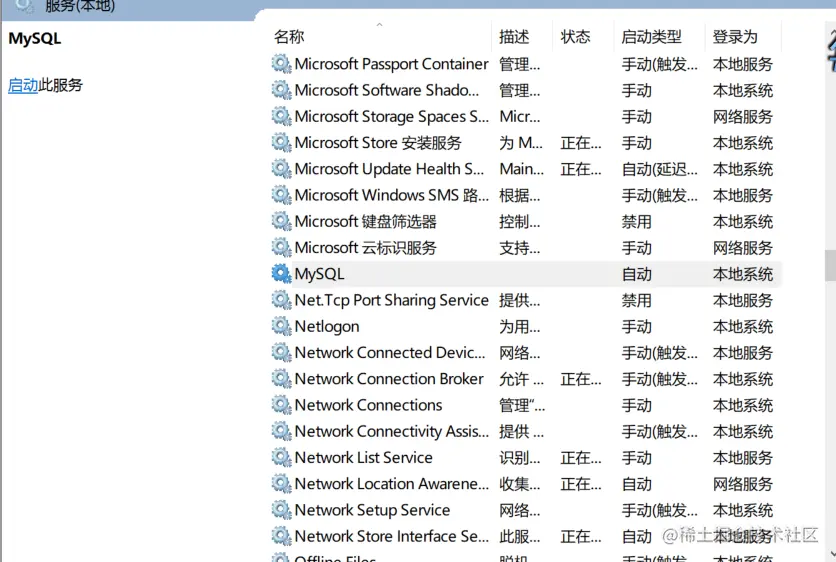
Task: Click the 服务(本地) title at the top
Action: (80, 6)
